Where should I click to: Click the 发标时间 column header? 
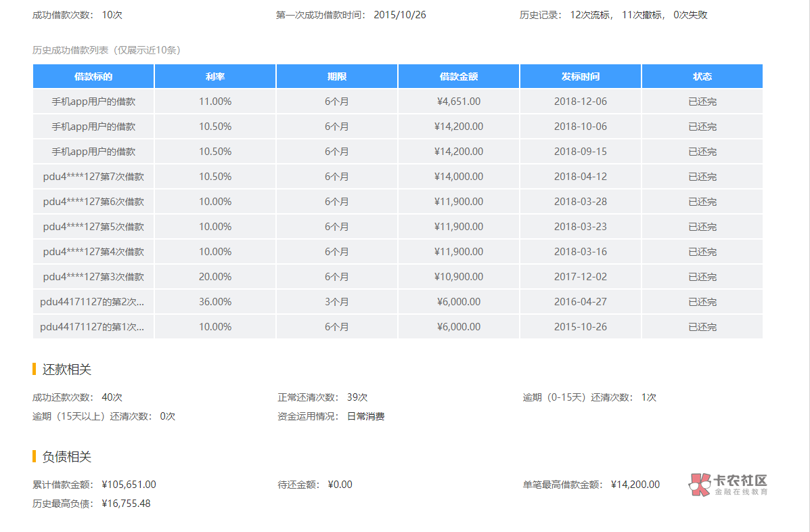(581, 76)
